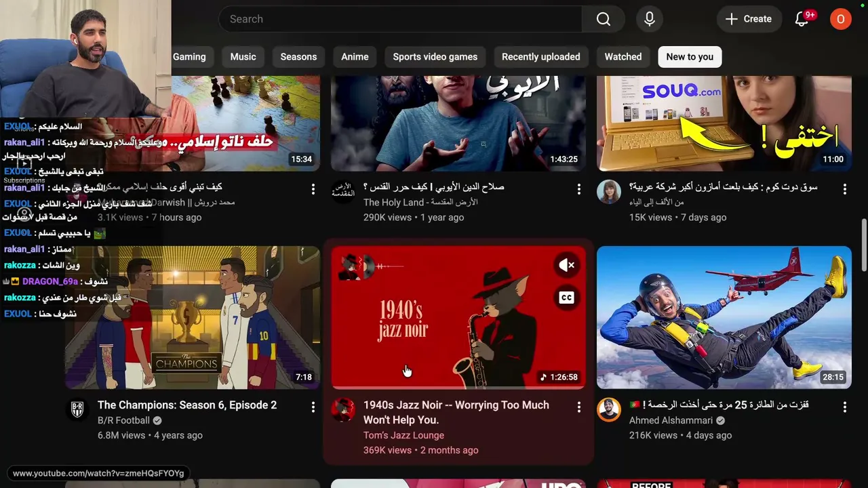868x488 pixels.
Task: Select the Sports video games chip
Action: point(435,57)
